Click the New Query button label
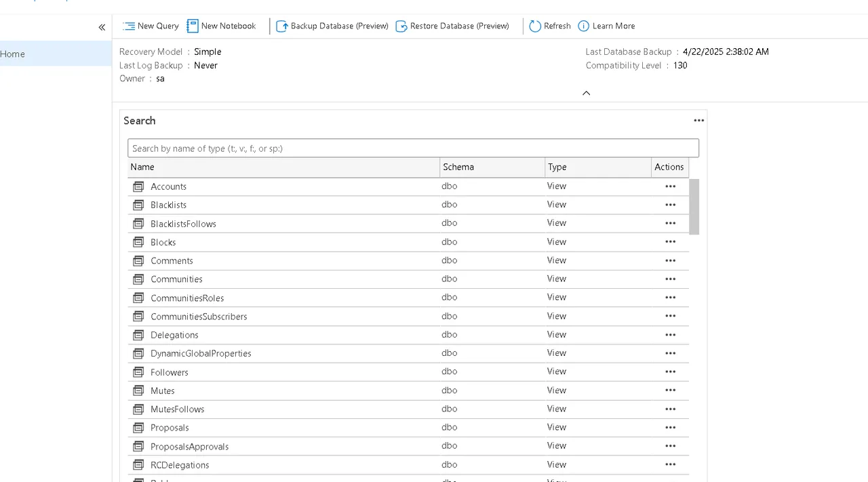868x482 pixels. tap(158, 26)
